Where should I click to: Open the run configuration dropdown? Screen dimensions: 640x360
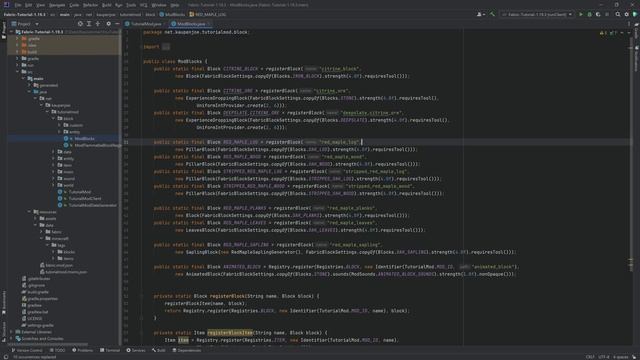click(537, 14)
